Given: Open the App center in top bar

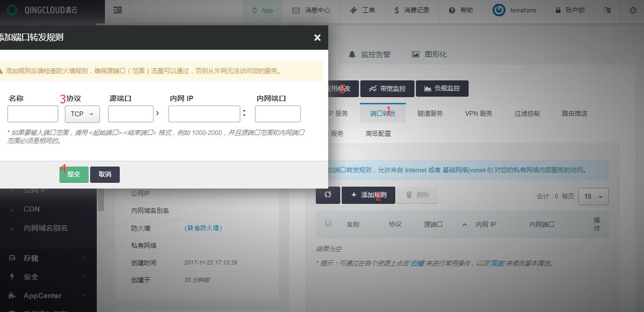Looking at the screenshot, I should tap(263, 10).
